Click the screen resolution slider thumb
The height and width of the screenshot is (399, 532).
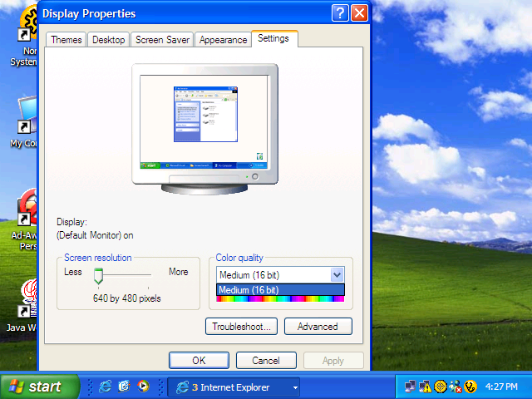point(98,276)
